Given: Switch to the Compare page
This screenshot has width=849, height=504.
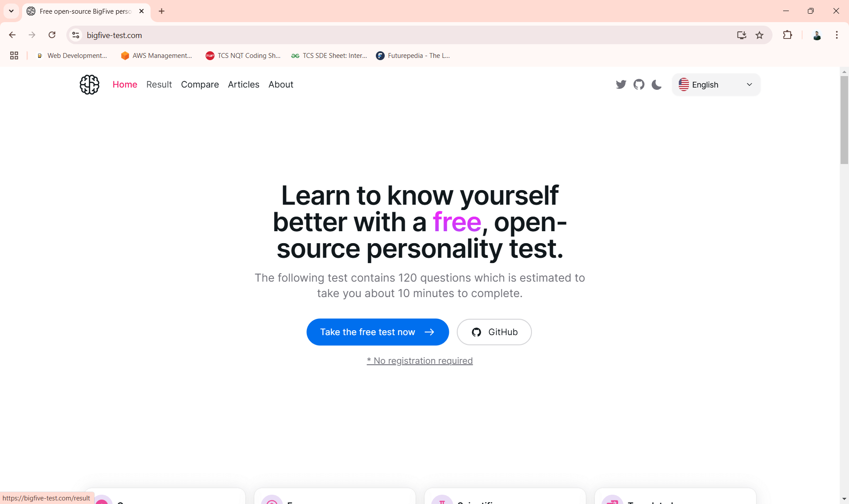Looking at the screenshot, I should point(200,84).
